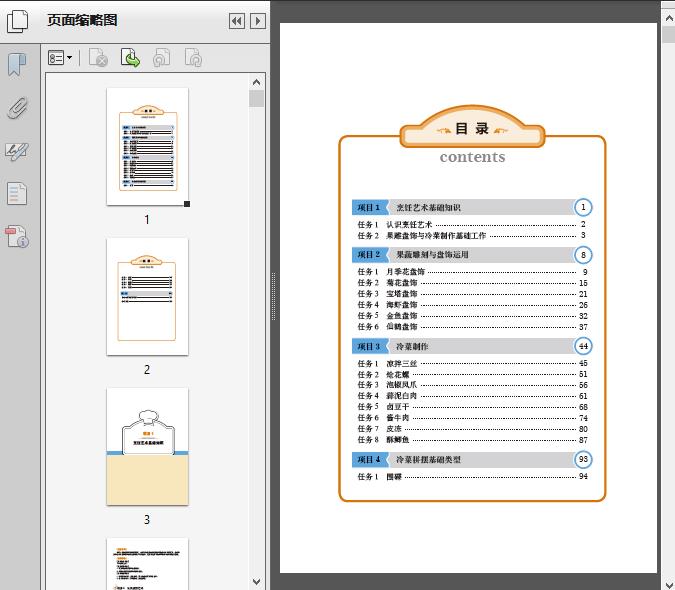Click thumbnail panel scrollbar thumb
675x590 pixels.
tap(257, 99)
